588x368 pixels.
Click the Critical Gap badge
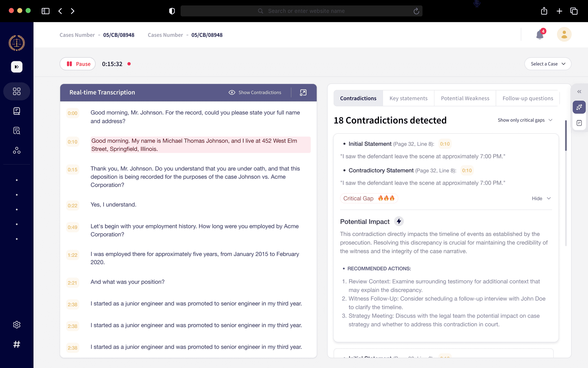pyautogui.click(x=369, y=198)
